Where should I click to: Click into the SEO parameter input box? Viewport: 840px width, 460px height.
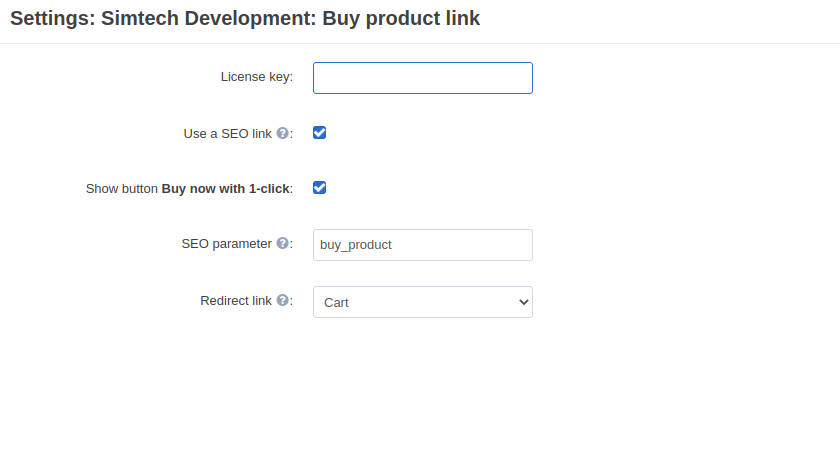423,245
